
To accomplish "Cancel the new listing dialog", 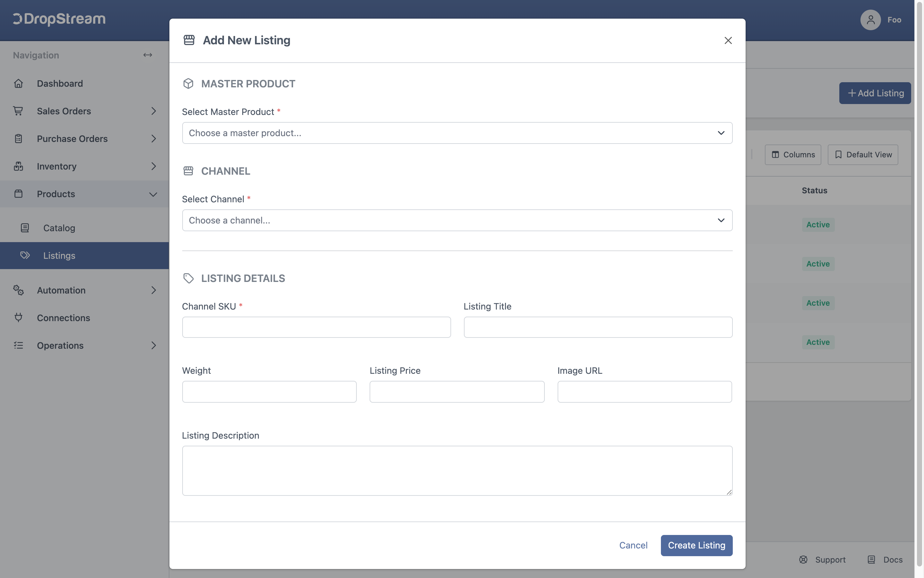I will pyautogui.click(x=633, y=545).
